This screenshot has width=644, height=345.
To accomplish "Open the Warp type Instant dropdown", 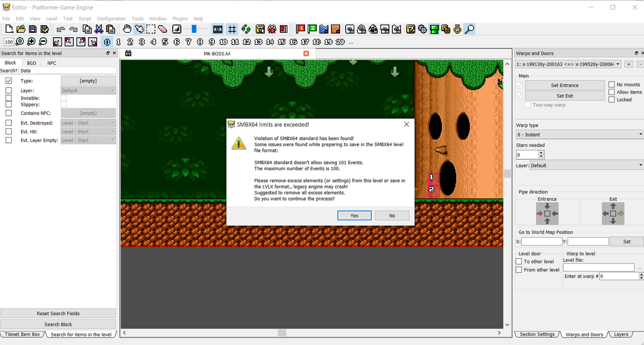I will coord(580,134).
